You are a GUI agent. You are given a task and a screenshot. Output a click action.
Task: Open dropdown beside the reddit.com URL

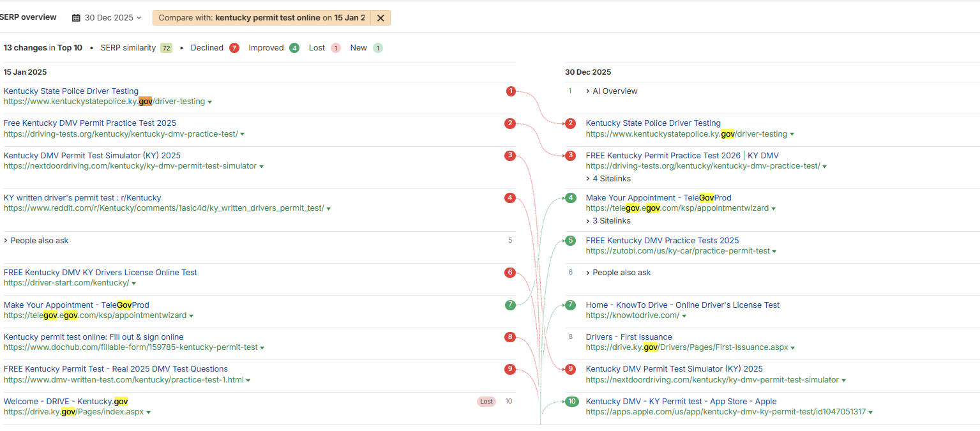tap(328, 209)
